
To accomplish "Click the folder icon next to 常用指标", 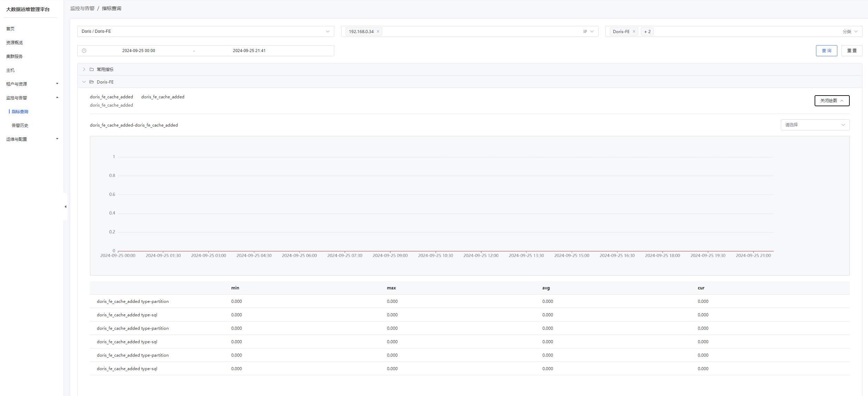I will pos(92,69).
